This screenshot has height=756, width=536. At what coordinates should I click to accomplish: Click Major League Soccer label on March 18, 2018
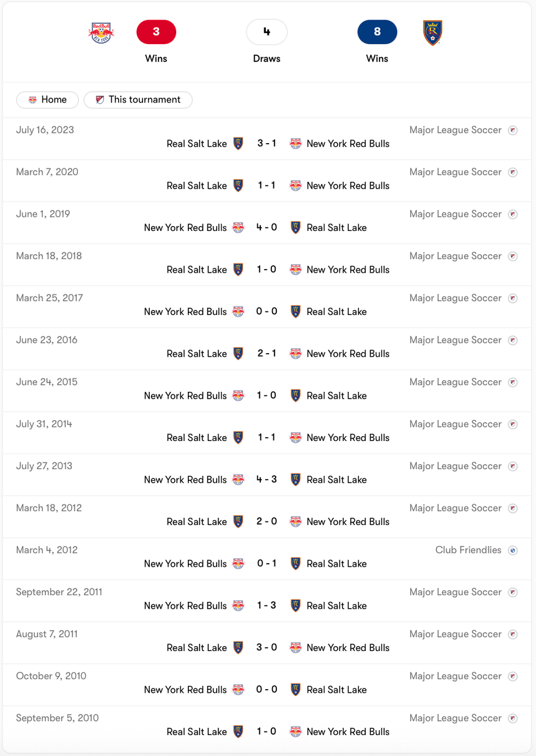pos(456,256)
